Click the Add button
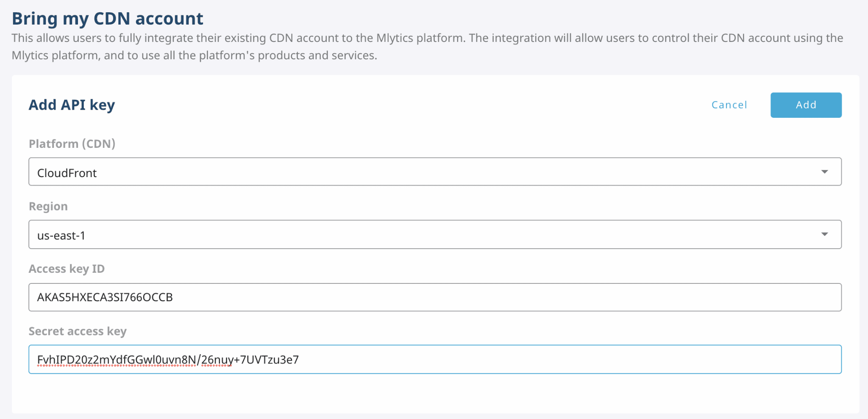The height and width of the screenshot is (419, 868). [x=806, y=105]
